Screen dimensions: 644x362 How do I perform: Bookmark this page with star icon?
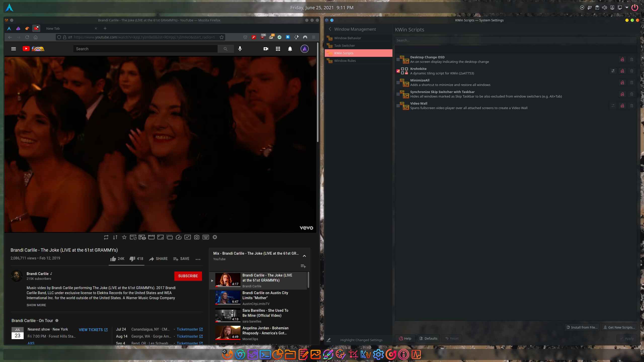[222, 37]
